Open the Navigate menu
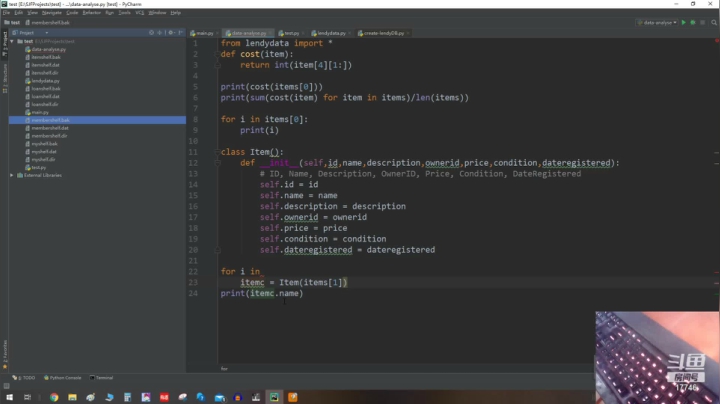 tap(51, 13)
